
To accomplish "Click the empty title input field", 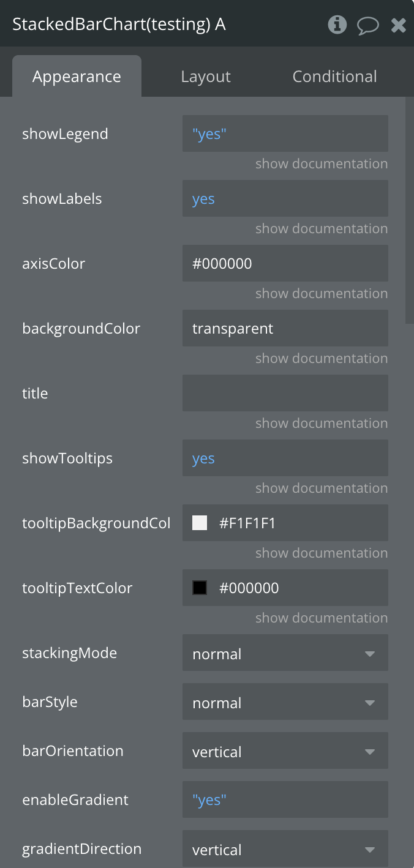I will click(285, 393).
